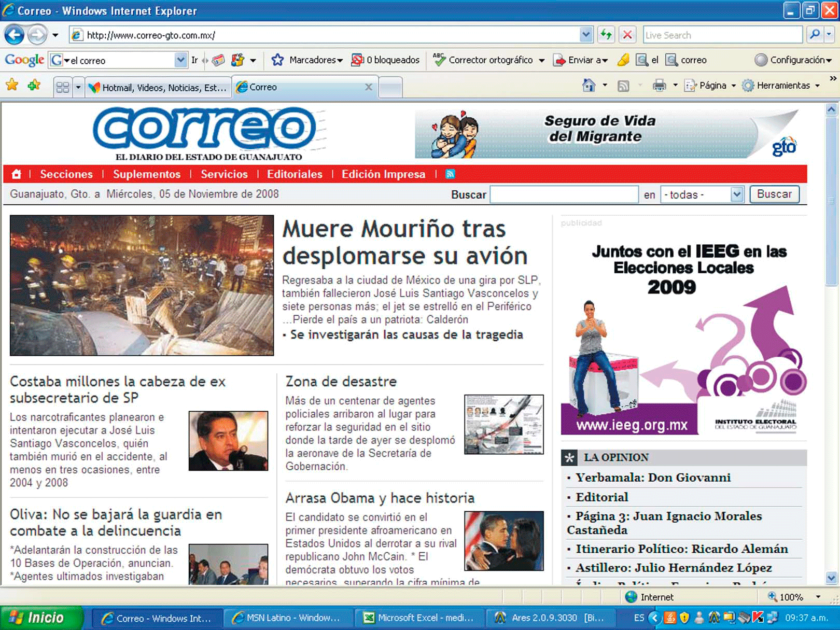Open headline 'Muere Mouriño tras desplomarse su avión'
The width and height of the screenshot is (840, 630).
(405, 242)
